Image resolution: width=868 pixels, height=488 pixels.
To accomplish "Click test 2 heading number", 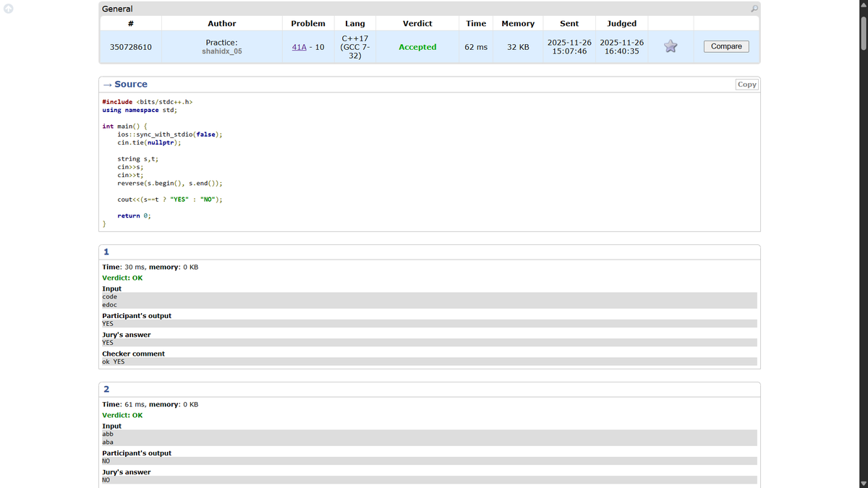I will [x=106, y=389].
